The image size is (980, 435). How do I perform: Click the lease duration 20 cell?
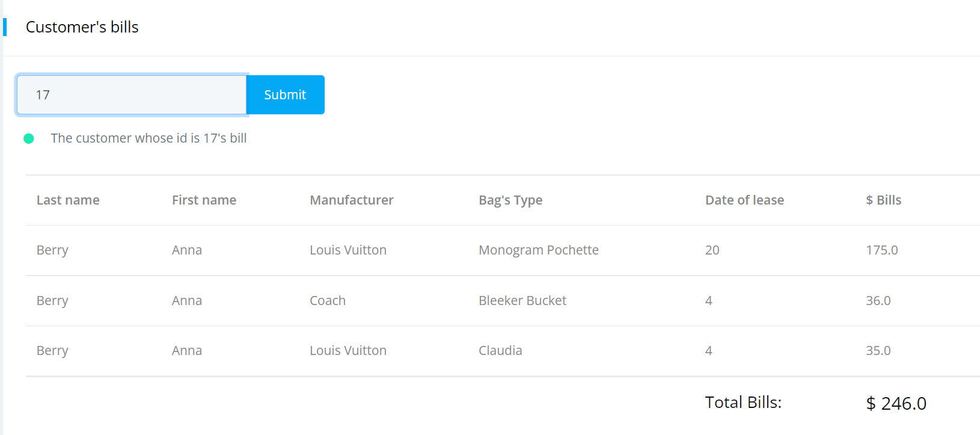(712, 250)
